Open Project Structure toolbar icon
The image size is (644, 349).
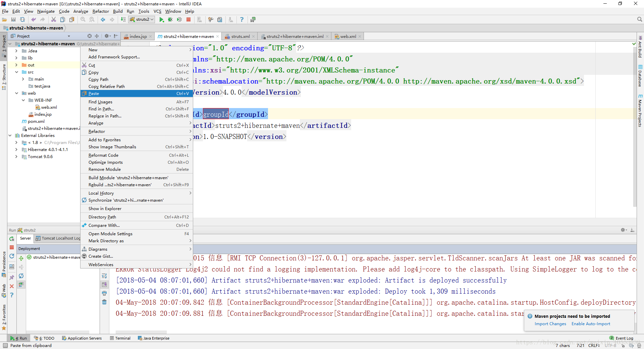pos(220,19)
